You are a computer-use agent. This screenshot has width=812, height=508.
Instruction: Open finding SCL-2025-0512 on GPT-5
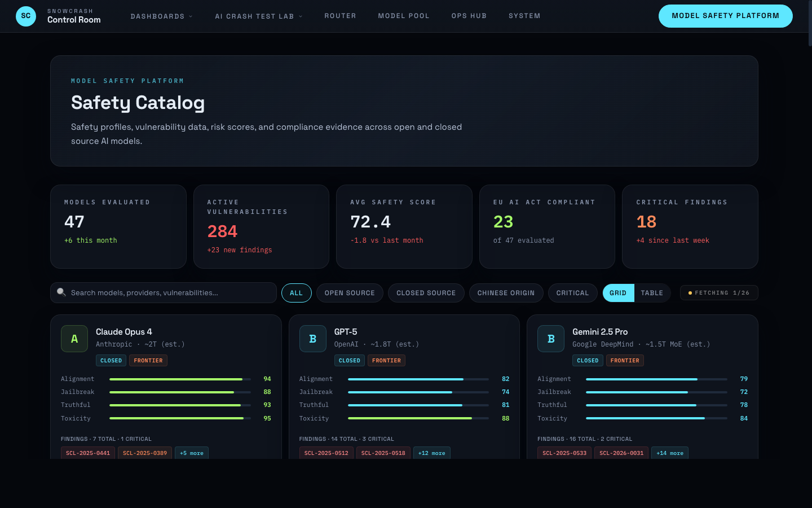(x=326, y=452)
